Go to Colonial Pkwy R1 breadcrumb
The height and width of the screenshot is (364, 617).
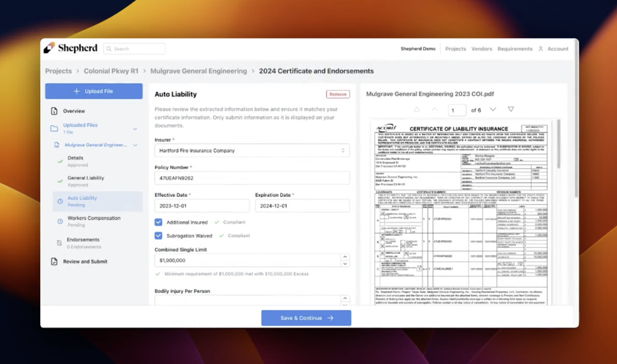point(111,71)
